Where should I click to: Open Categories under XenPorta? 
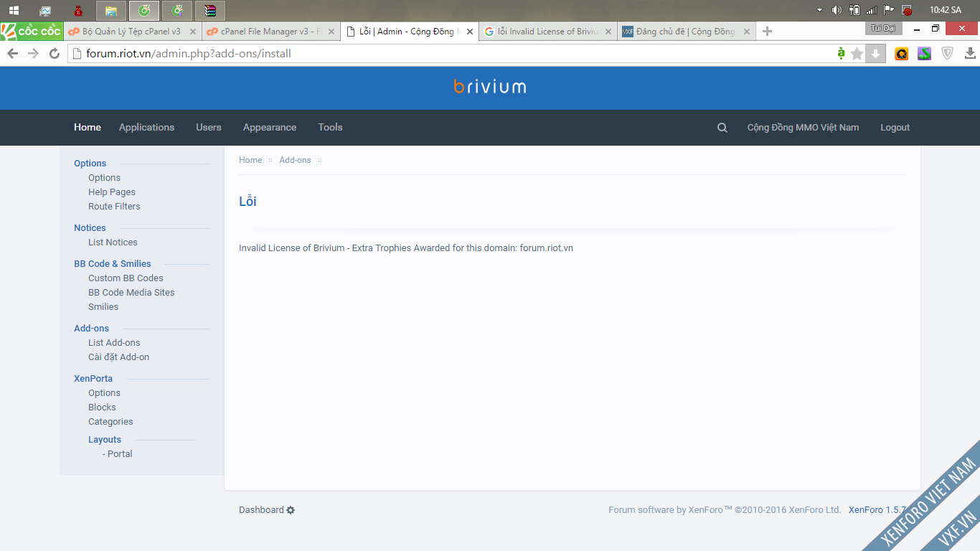(110, 422)
